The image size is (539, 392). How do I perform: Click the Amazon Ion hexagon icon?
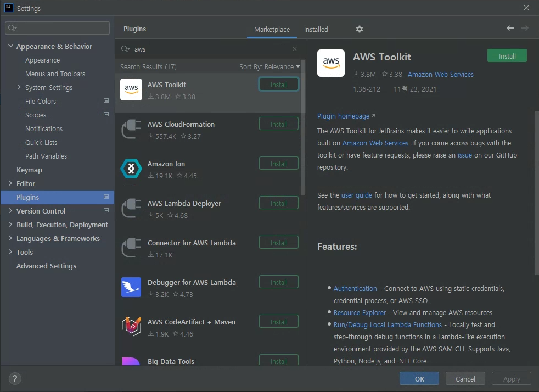pyautogui.click(x=131, y=169)
